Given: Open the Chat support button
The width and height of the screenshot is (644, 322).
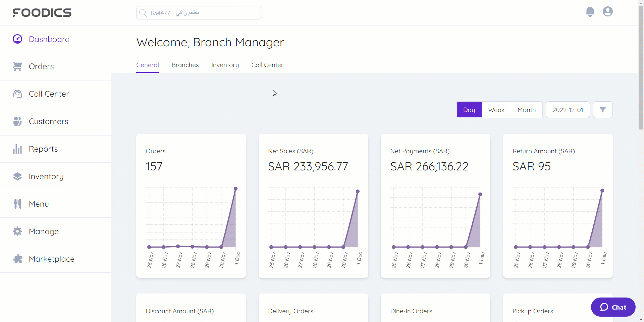Looking at the screenshot, I should [x=613, y=307].
